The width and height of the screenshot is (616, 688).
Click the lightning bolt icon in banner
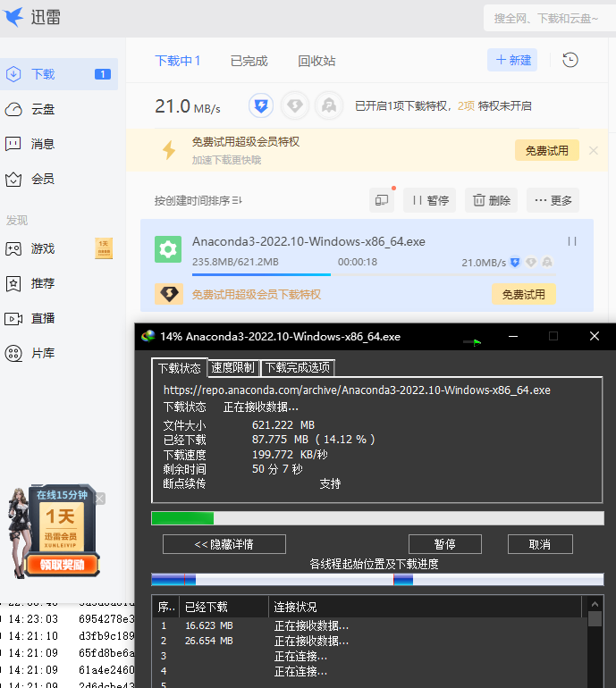pos(169,150)
